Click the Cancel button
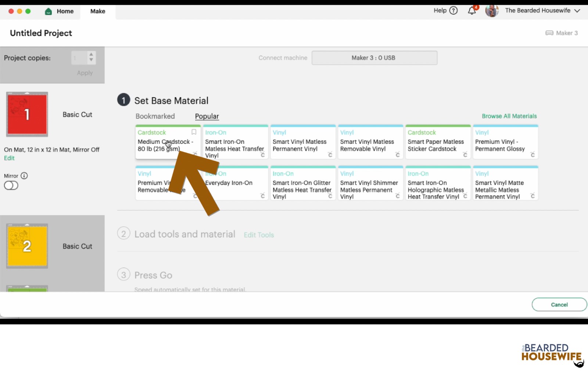Viewport: 588px width, 374px height. 559,304
